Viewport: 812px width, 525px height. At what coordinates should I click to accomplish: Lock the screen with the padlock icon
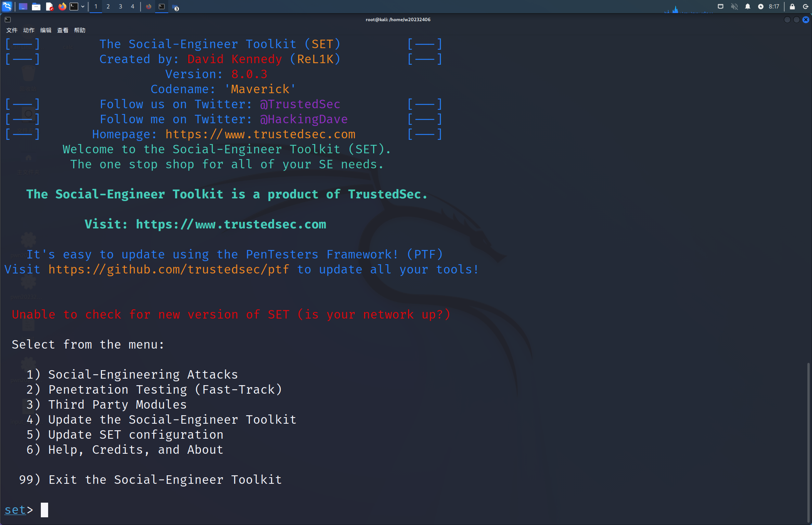[x=792, y=7]
